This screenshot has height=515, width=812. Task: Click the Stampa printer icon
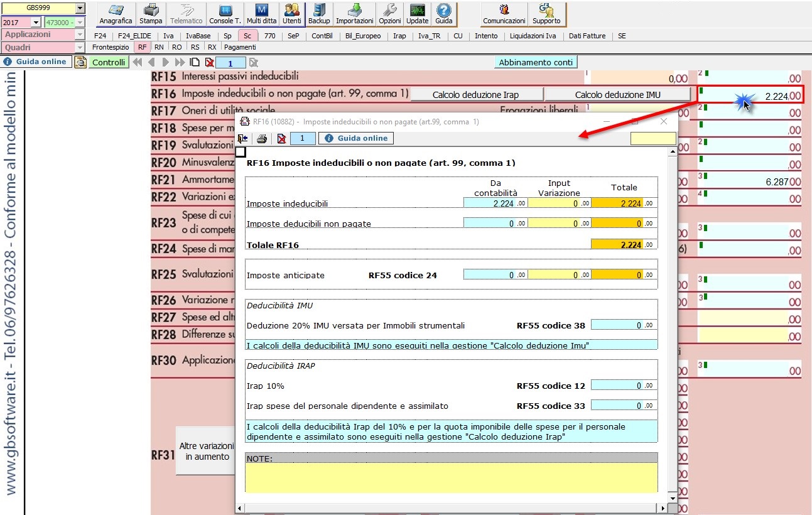pos(151,14)
